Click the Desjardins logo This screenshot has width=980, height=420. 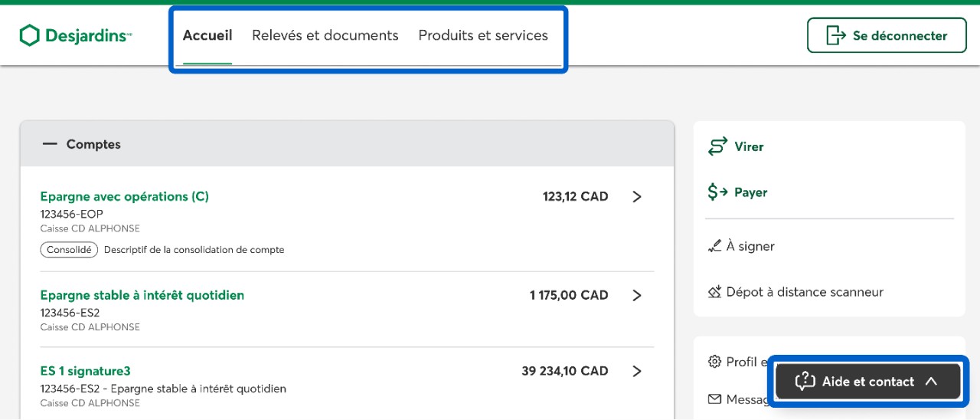click(x=75, y=35)
